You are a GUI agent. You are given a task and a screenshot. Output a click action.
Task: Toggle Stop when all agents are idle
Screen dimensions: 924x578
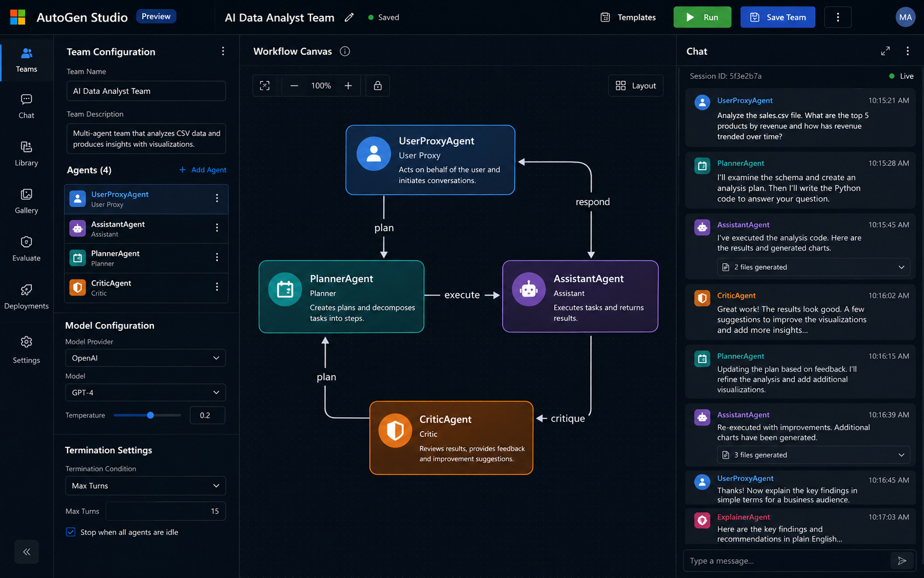[70, 532]
